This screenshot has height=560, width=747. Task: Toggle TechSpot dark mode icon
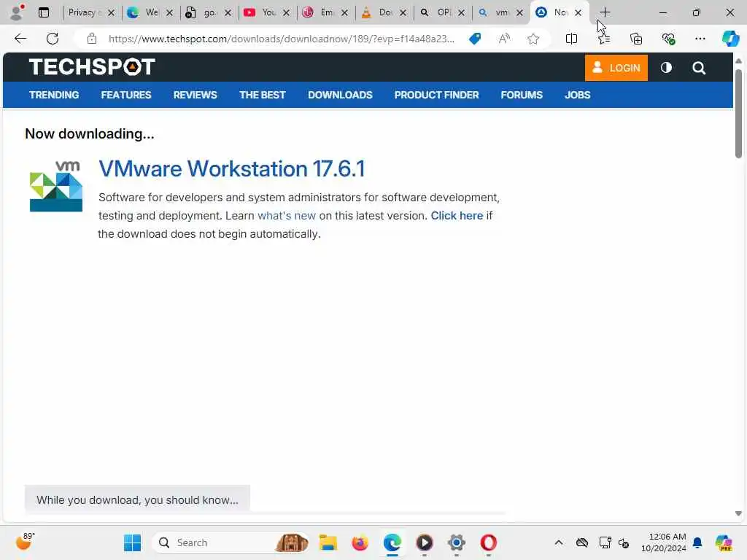click(x=666, y=68)
